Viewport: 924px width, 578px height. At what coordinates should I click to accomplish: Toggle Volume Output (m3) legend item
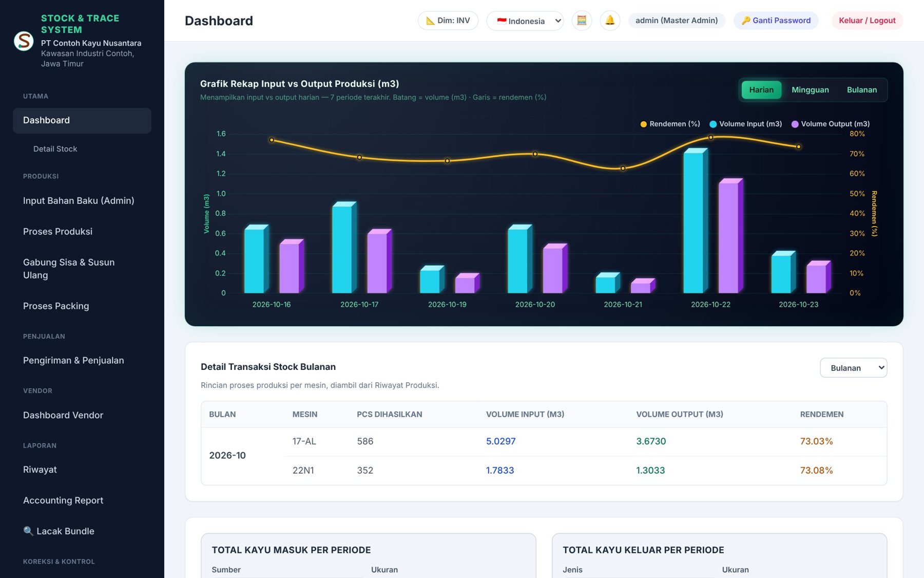click(831, 124)
